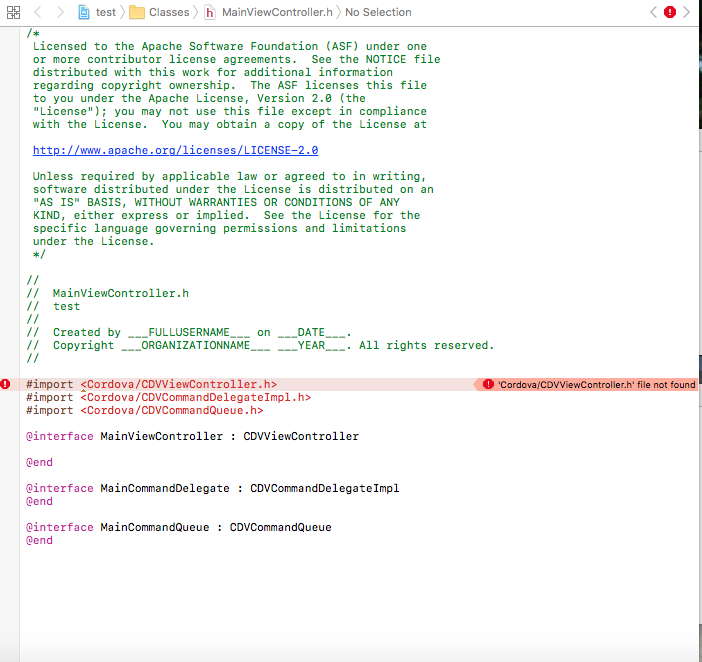Click 'Licensed to the Apache Software Foundation' line
Screen dimensions: 702x662
[x=230, y=46]
